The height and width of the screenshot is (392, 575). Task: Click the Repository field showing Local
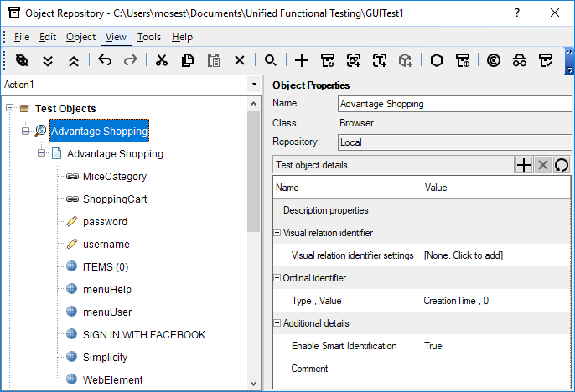click(454, 142)
